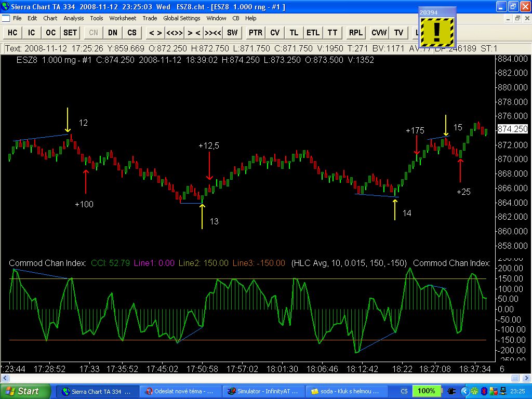Activate the PTR pointer tool
Image resolution: width=532 pixels, height=399 pixels.
tap(256, 32)
